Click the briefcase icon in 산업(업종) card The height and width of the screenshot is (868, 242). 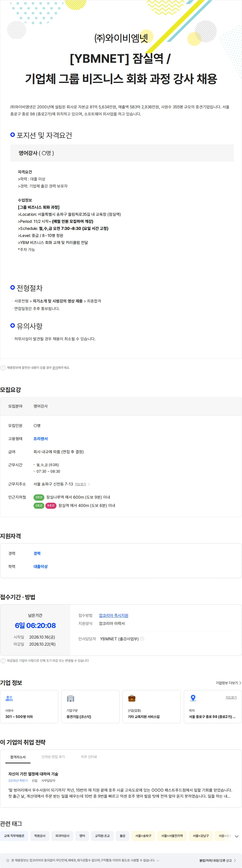pyautogui.click(x=132, y=699)
